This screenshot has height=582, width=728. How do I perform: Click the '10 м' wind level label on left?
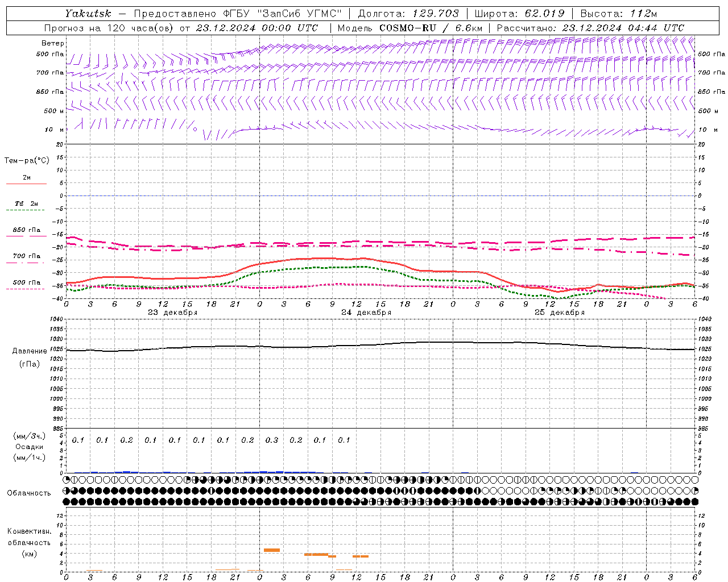55,130
